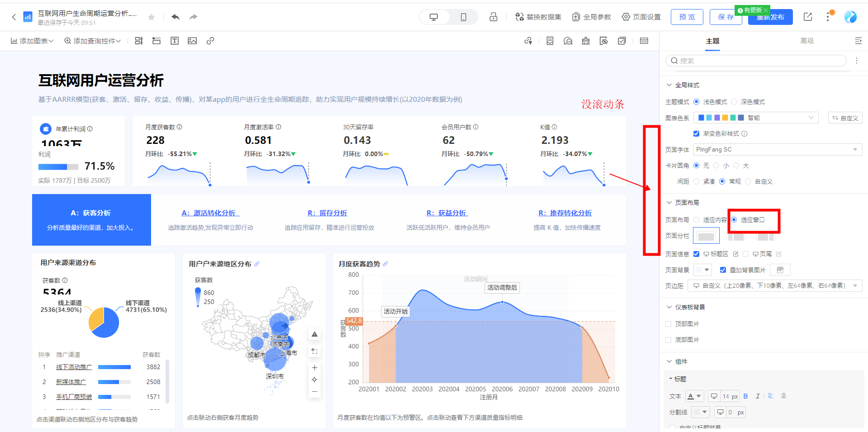The width and height of the screenshot is (868, 432).
Task: Switch to 高级 tab
Action: click(807, 41)
